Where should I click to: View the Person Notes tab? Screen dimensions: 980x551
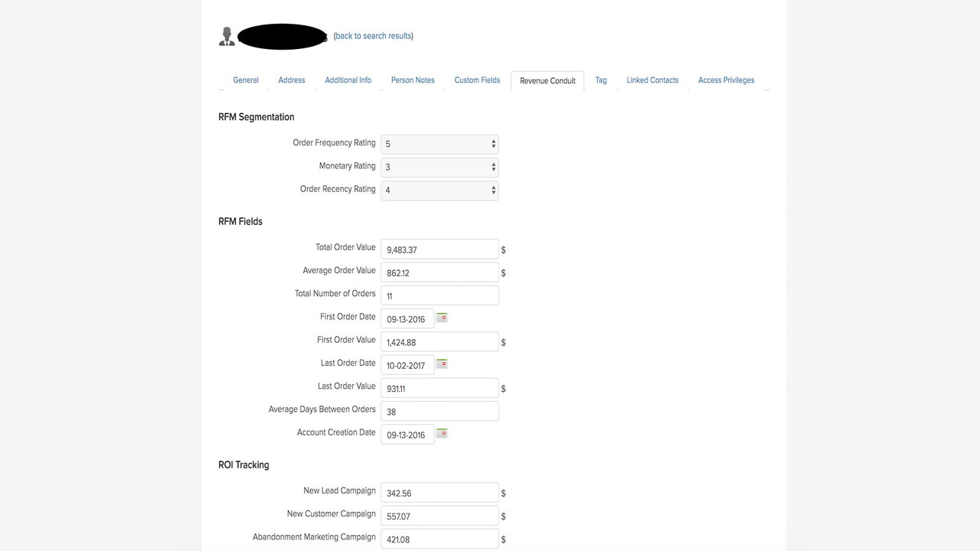click(413, 80)
